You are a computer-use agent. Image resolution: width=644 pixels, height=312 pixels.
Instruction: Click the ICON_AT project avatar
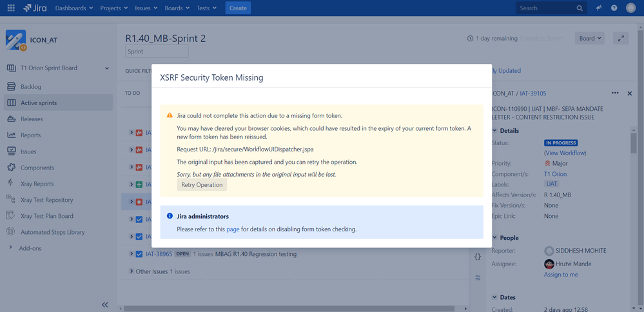click(16, 40)
